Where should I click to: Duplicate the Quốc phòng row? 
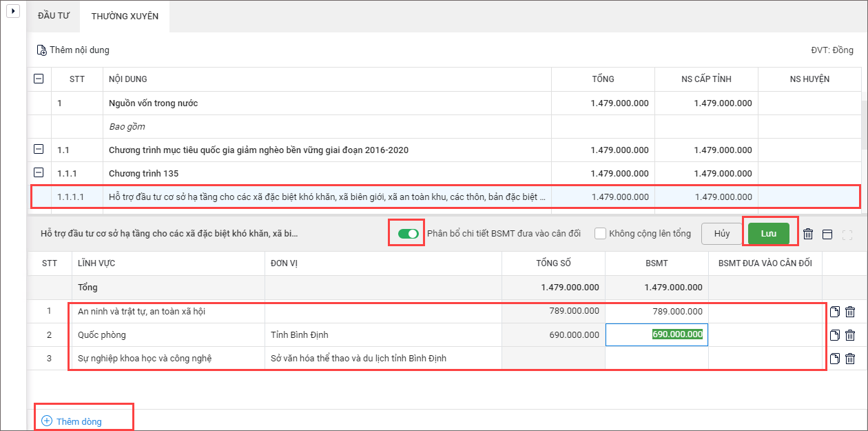[835, 335]
